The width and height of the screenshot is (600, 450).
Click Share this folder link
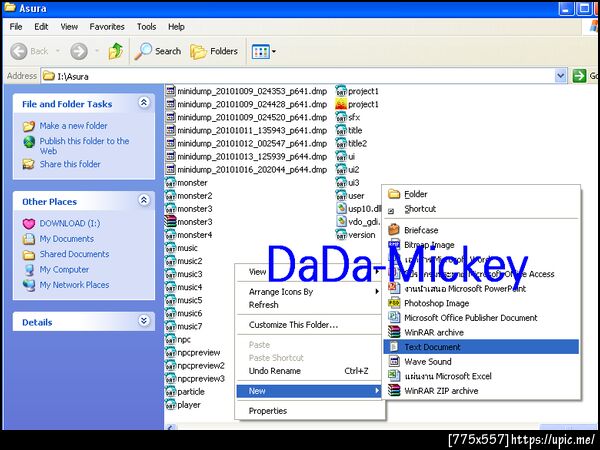tap(70, 164)
